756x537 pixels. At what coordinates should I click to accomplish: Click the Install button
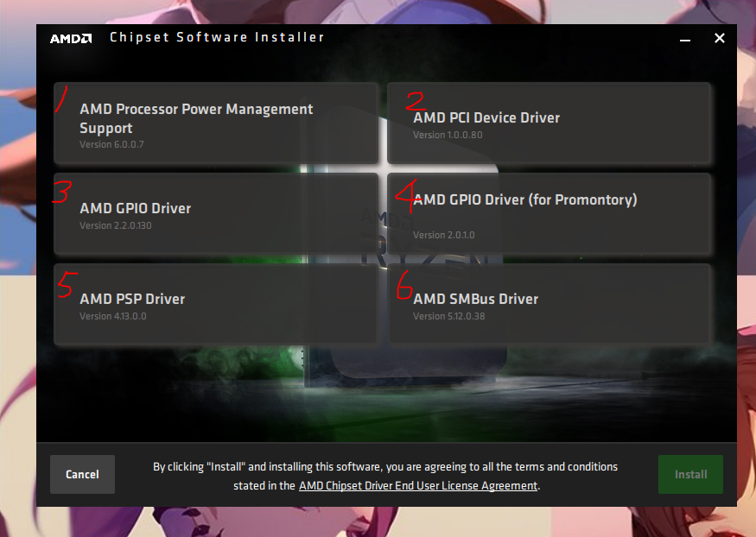click(690, 474)
